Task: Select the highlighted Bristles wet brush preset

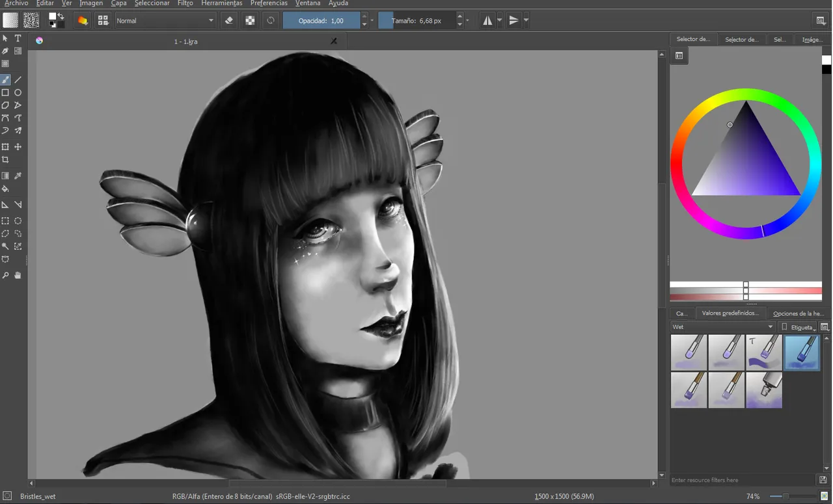Action: [802, 352]
